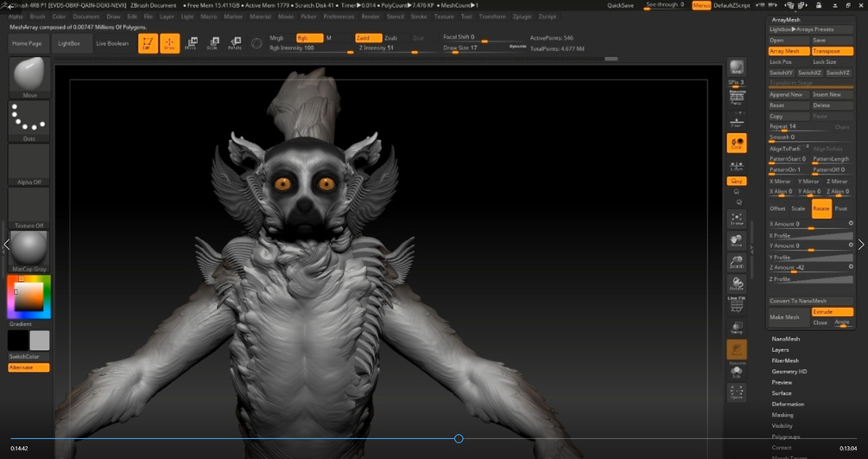Toggle the Rgb button
This screenshot has width=868, height=459.
pos(309,38)
